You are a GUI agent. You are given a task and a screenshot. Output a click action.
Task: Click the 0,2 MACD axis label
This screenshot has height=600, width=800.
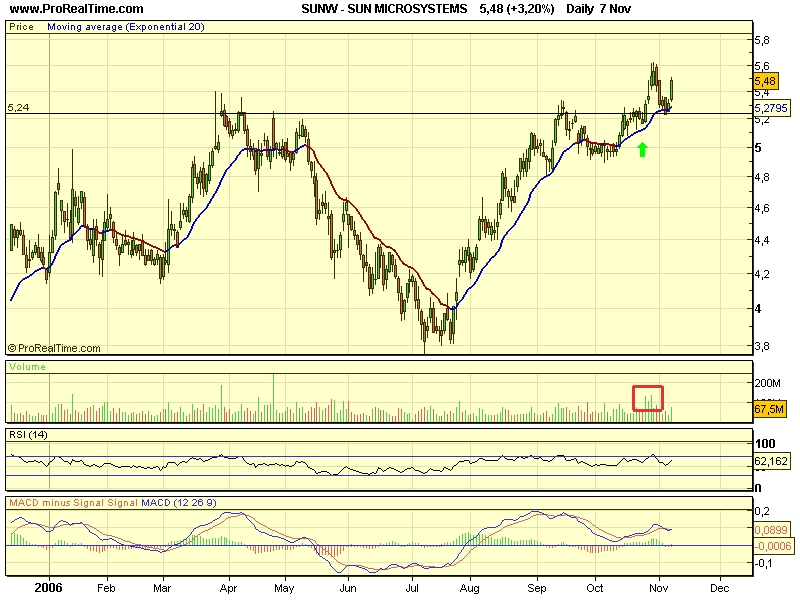[762, 511]
